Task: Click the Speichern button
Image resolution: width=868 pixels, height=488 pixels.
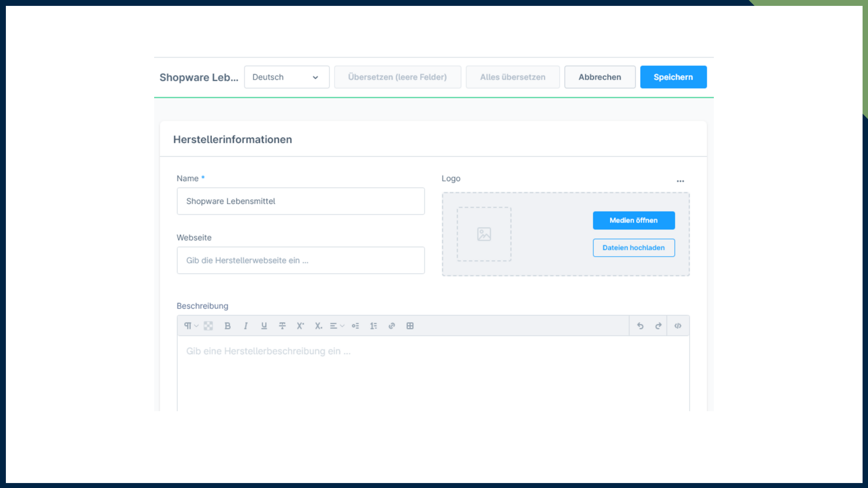Action: click(x=673, y=77)
